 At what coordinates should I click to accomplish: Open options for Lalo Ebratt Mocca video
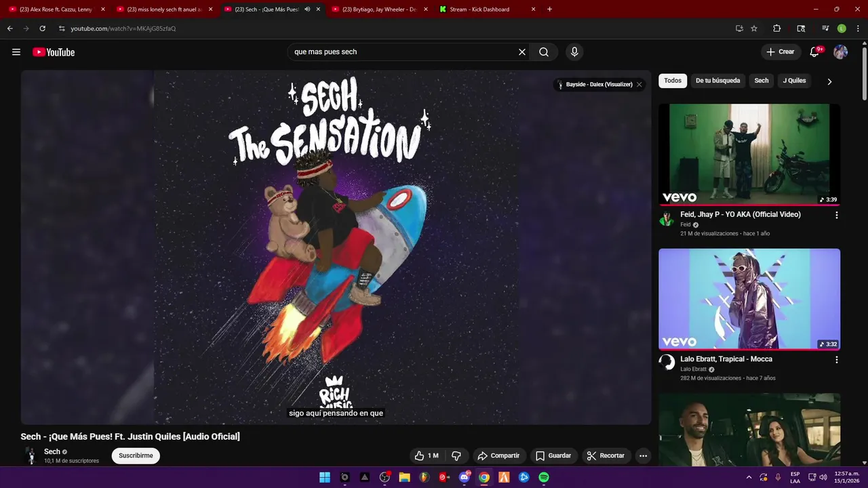(836, 360)
